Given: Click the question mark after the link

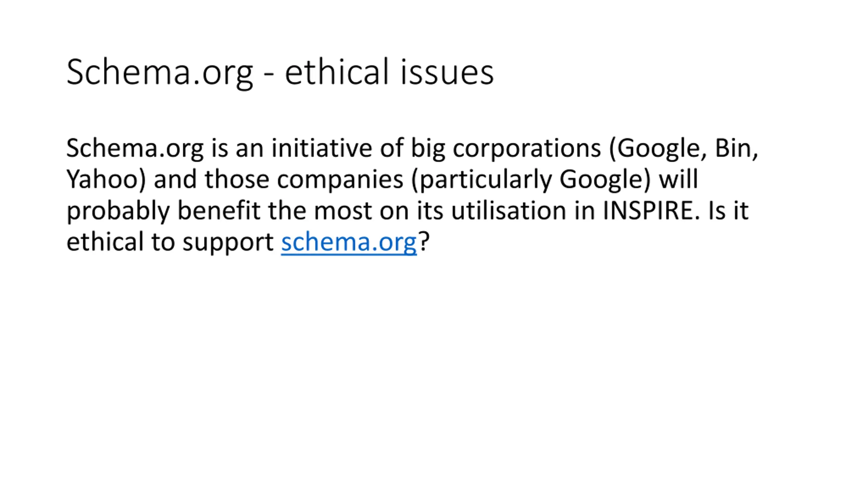Looking at the screenshot, I should coord(424,242).
